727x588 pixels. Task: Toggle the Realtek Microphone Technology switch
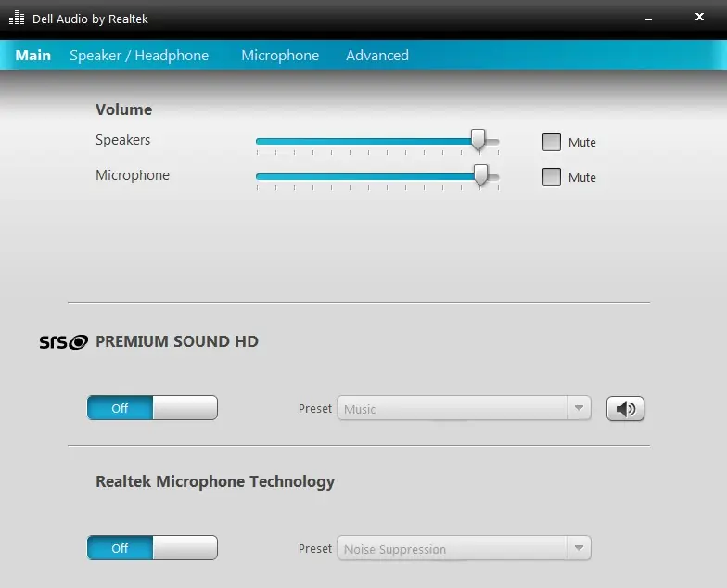[152, 547]
